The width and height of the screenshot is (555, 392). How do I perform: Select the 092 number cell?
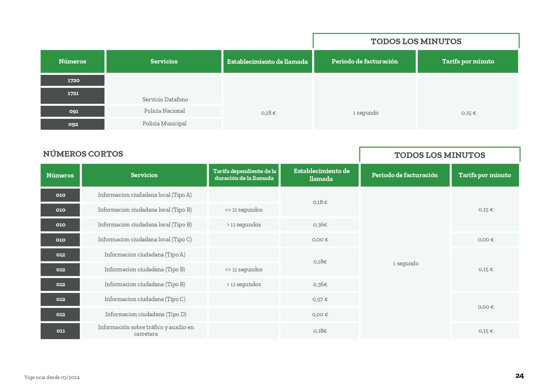pos(72,124)
